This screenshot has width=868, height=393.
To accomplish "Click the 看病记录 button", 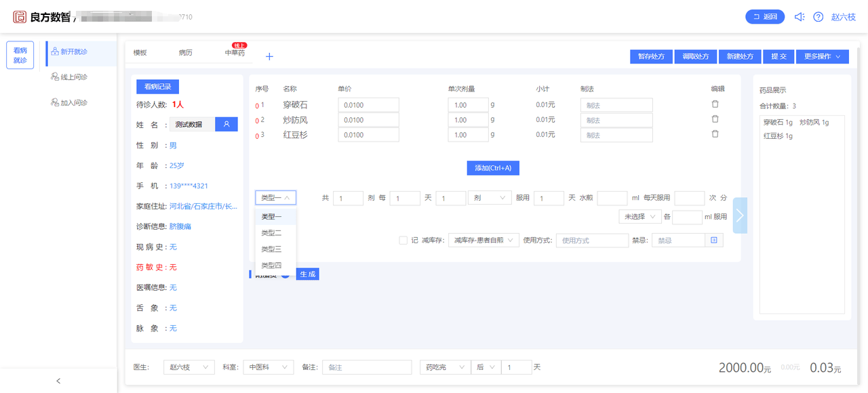I will coord(157,87).
